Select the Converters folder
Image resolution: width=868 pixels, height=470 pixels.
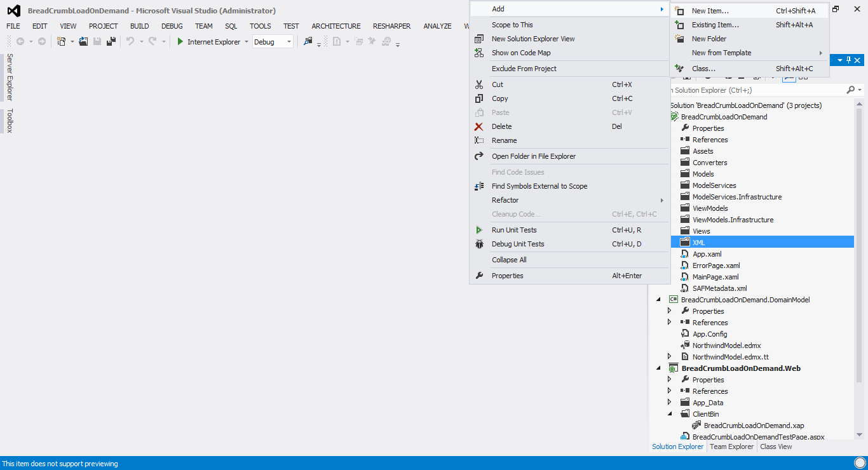coord(710,163)
